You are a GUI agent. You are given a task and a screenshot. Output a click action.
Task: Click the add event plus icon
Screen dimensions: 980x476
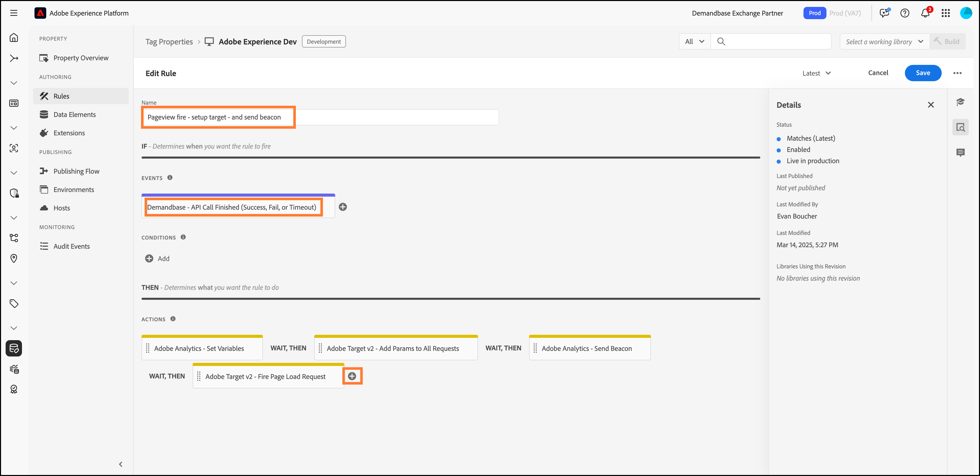coord(343,207)
